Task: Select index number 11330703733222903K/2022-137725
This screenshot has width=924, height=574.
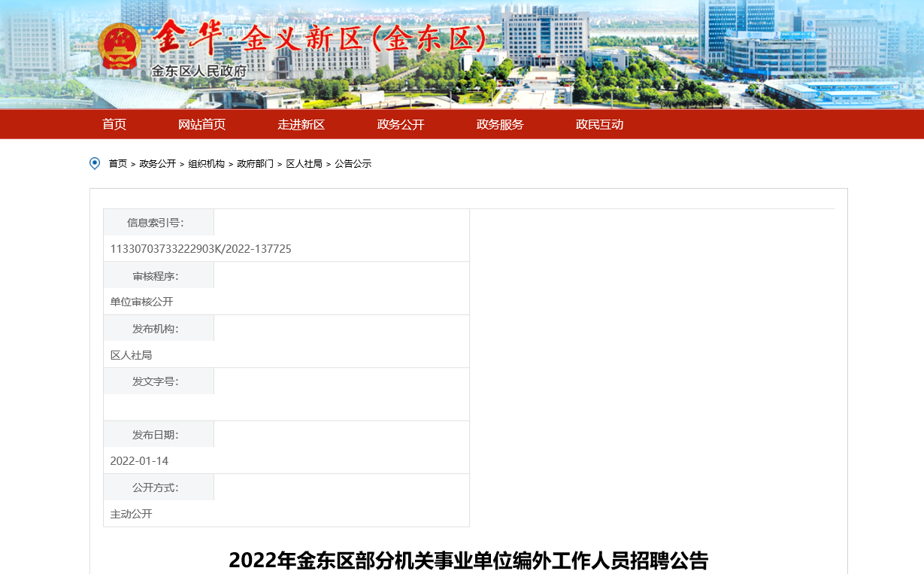Action: click(201, 249)
